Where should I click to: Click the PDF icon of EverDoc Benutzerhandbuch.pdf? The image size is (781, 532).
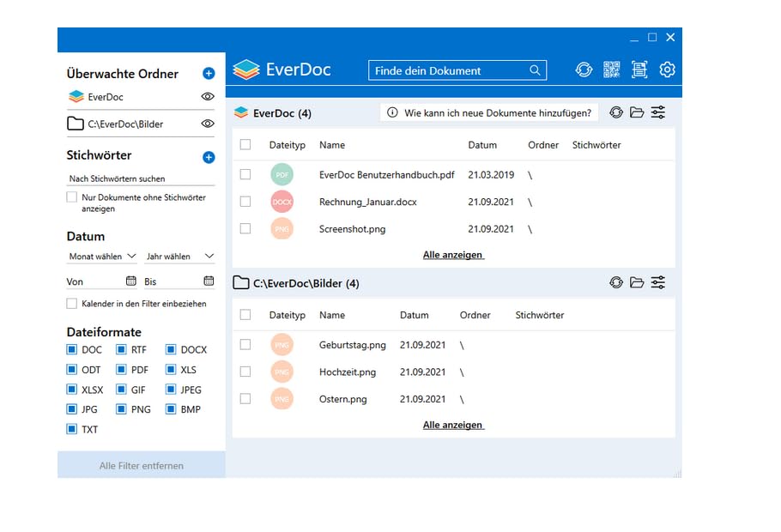(x=282, y=175)
